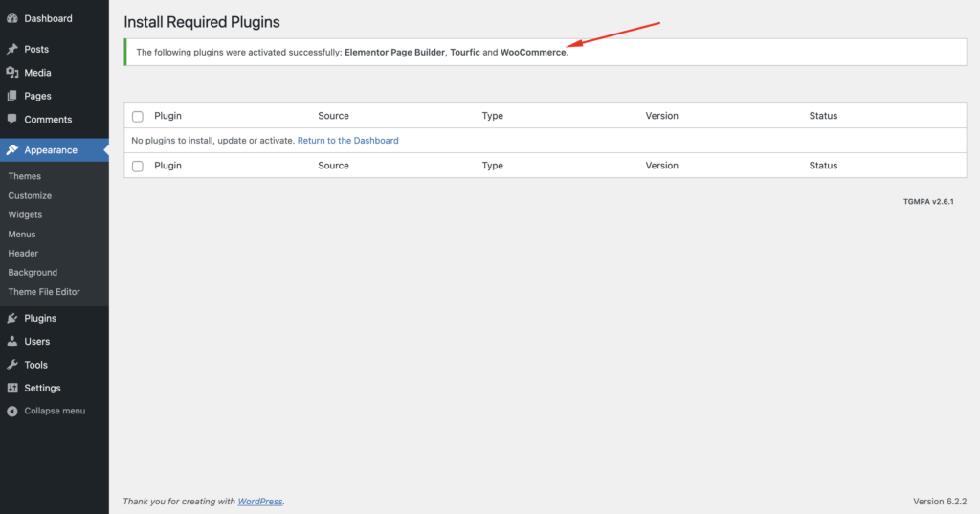Follow the WordPress footer link
Viewport: 980px width, 514px height.
coord(260,502)
